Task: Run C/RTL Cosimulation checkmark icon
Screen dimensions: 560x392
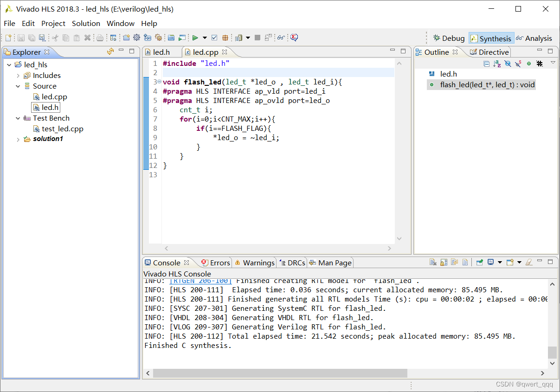Action: (x=214, y=38)
